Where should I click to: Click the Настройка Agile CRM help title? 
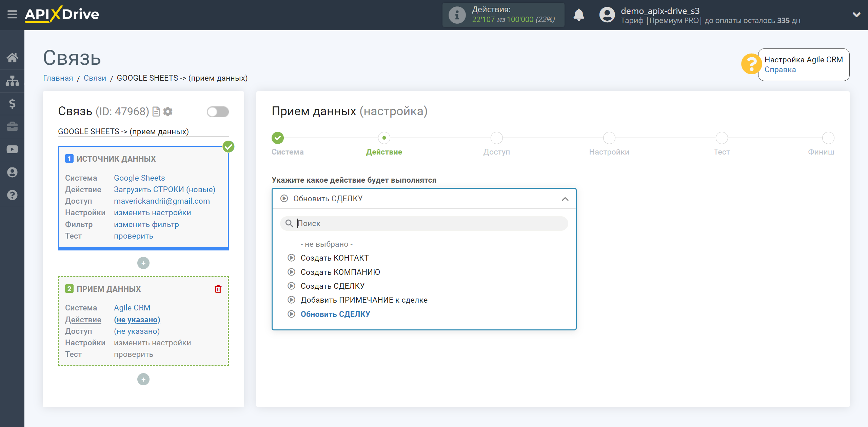pos(804,60)
